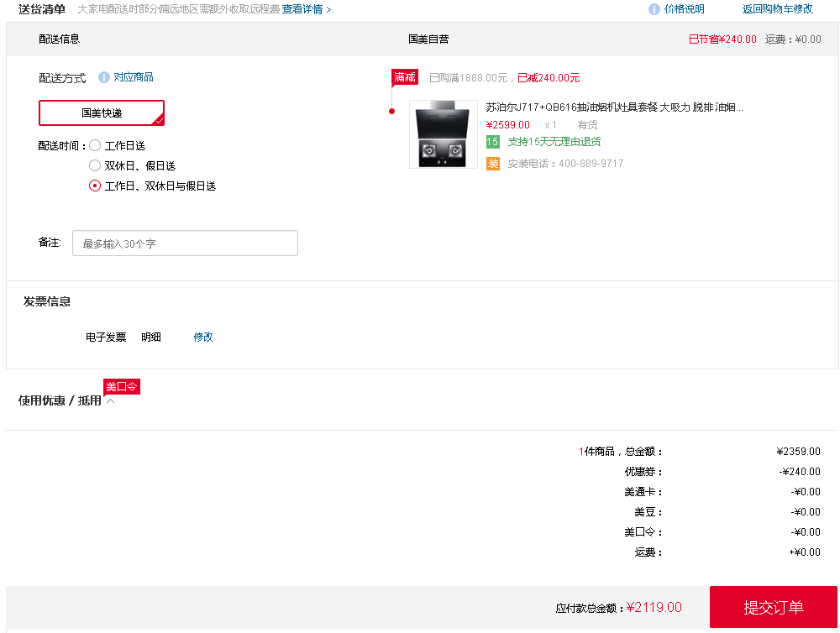
Task: Click 运费：¥0.00 in header row
Action: coord(793,39)
